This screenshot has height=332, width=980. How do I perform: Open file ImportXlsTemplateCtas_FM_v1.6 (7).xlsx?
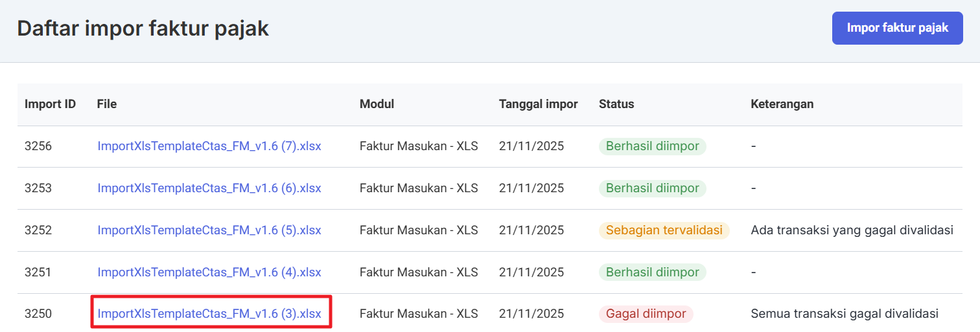tap(209, 146)
